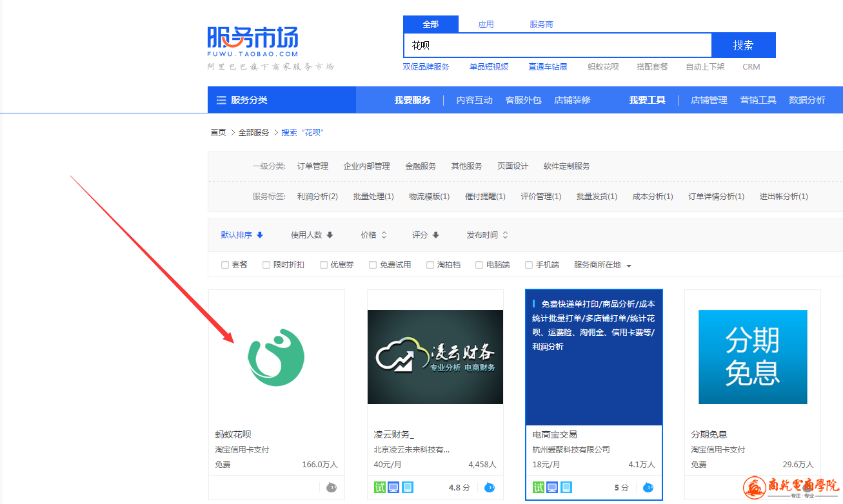Click the mobile device icon on 电商宝交易 card

pyautogui.click(x=566, y=487)
